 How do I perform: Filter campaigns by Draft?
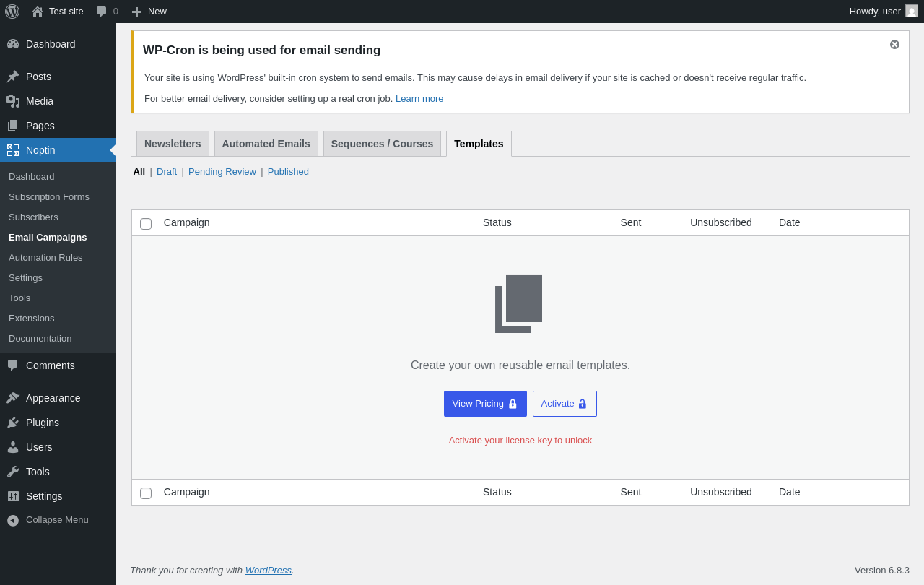[x=167, y=172]
